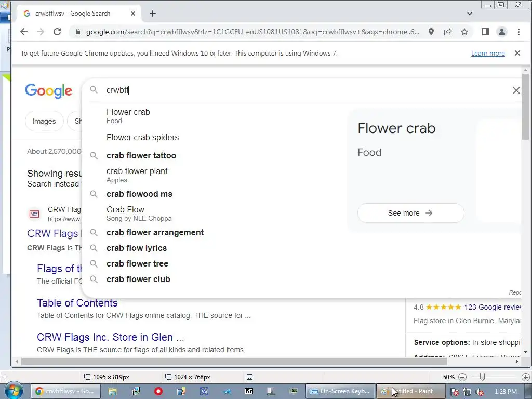Open the VS taskbar icon
532x399 pixels.
coord(204,392)
